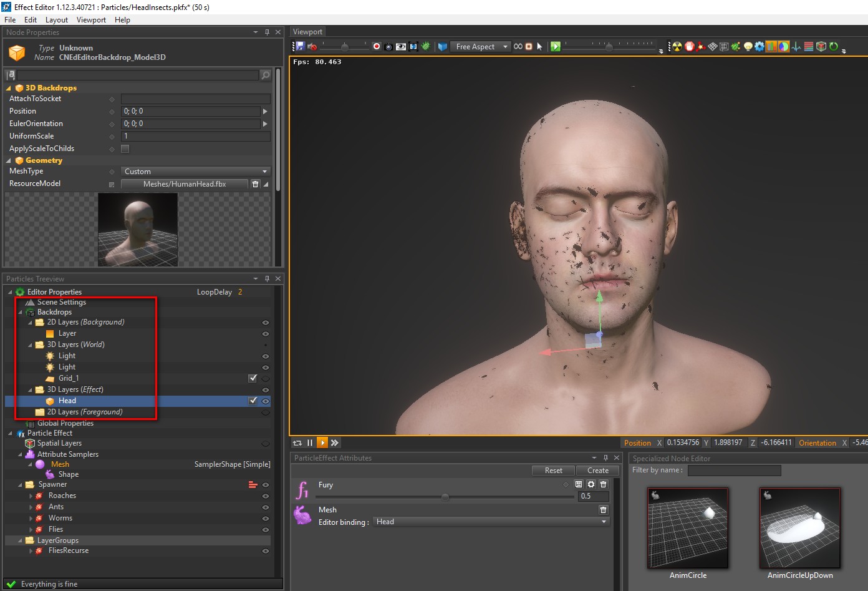
Task: Click the light bulb icon
Action: (x=748, y=47)
